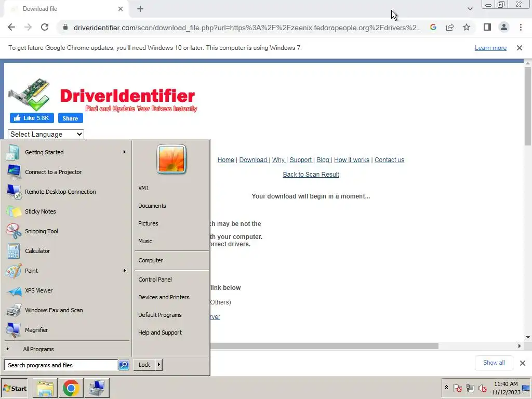This screenshot has width=532, height=399.
Task: Click the user account picture
Action: pyautogui.click(x=171, y=159)
